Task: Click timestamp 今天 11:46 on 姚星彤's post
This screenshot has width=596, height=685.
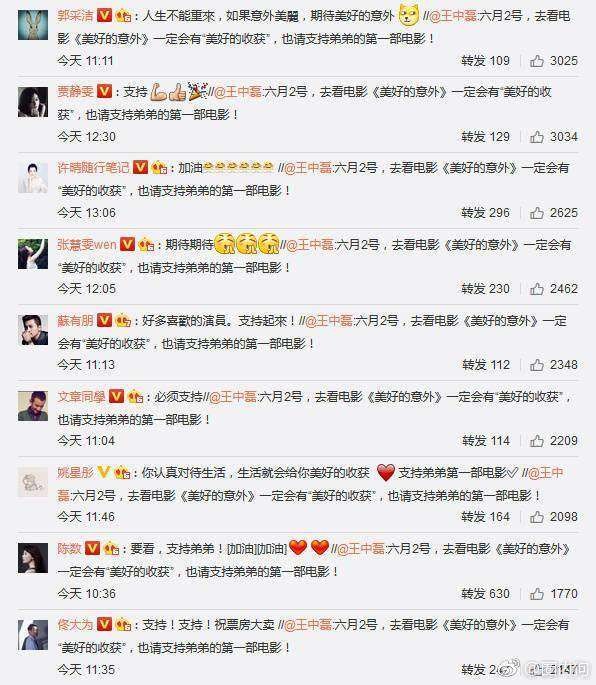Action: (86, 517)
